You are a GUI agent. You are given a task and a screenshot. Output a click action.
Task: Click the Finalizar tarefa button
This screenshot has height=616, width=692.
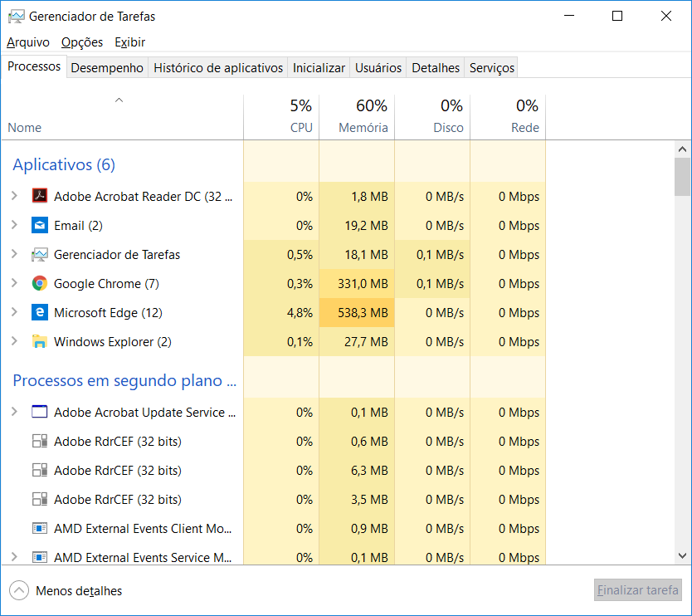tap(638, 590)
